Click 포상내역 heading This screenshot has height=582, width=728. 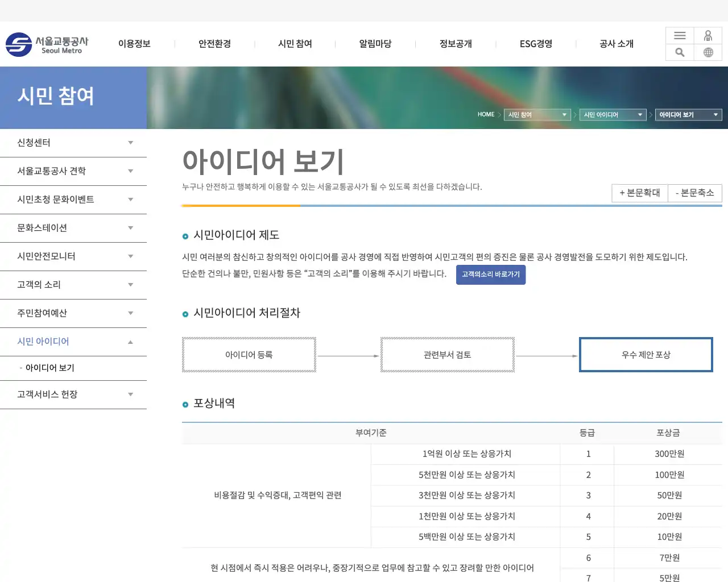[214, 404]
